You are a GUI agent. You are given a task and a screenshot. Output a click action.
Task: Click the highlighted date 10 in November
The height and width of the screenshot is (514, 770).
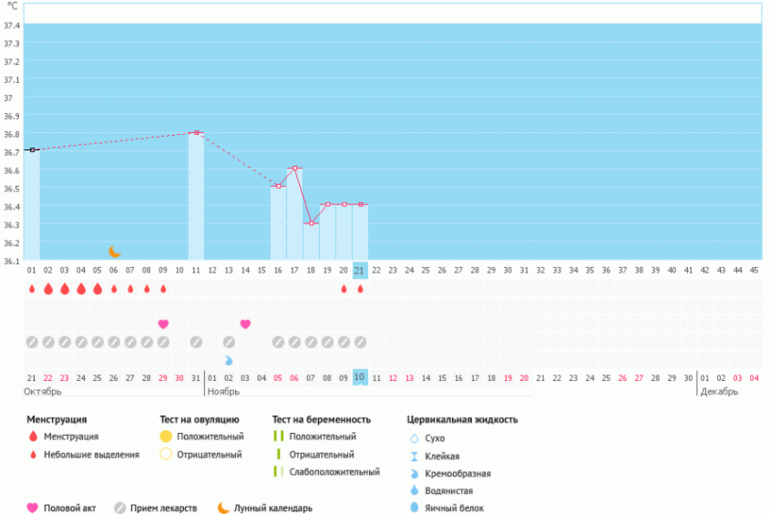pos(360,376)
